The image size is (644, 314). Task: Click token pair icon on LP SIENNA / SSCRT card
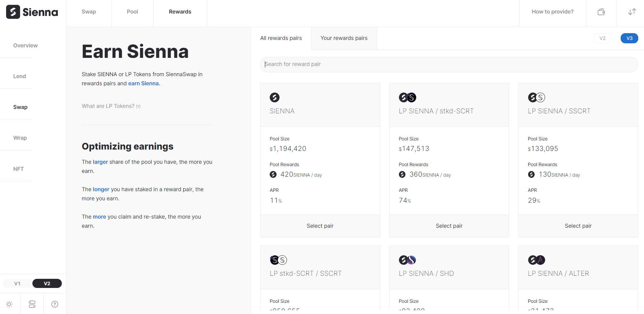(536, 97)
